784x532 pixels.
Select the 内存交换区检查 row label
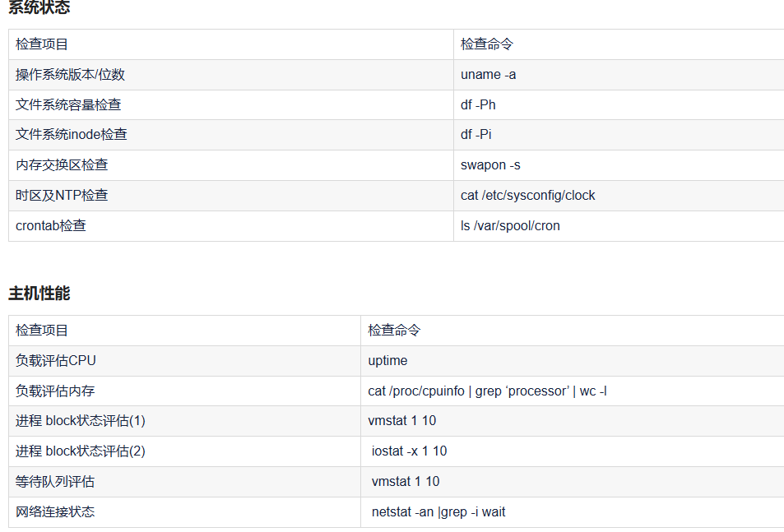pyautogui.click(x=62, y=165)
